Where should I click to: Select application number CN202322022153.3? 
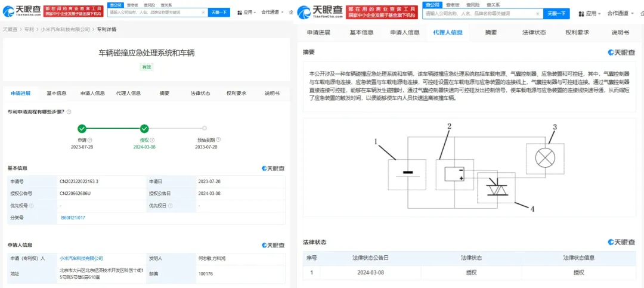pyautogui.click(x=79, y=181)
